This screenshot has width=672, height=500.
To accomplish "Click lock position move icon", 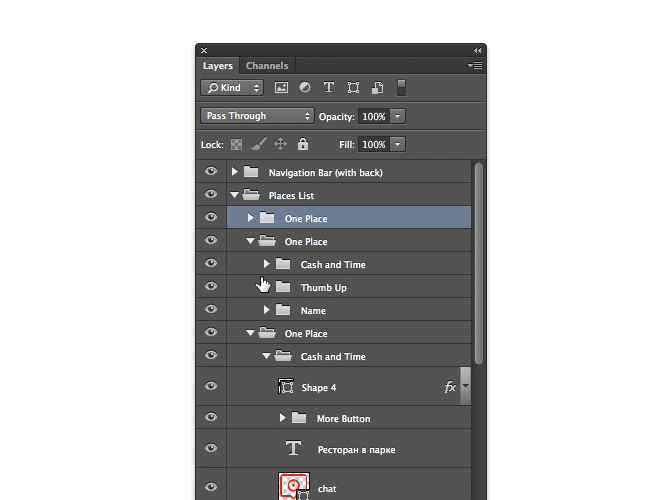I will (280, 144).
